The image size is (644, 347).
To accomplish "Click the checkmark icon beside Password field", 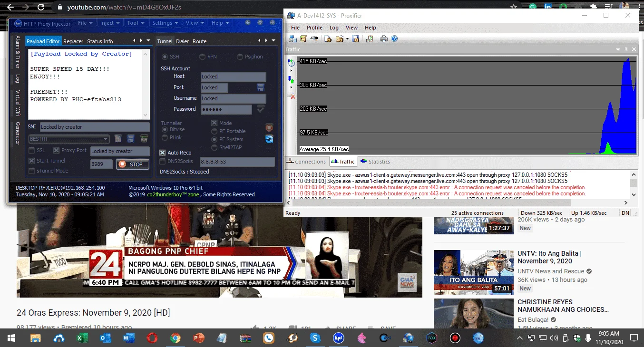I will (261, 109).
